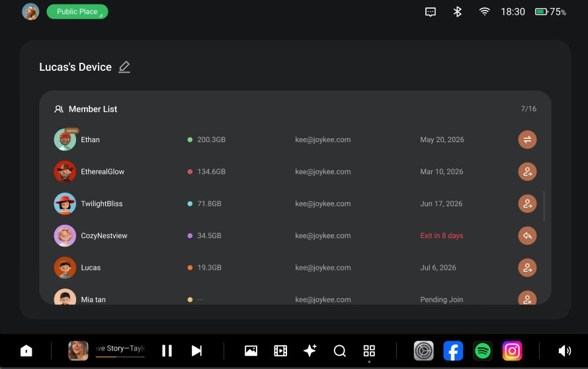Click the 19.3GB storage value
588x369 pixels.
coord(209,268)
